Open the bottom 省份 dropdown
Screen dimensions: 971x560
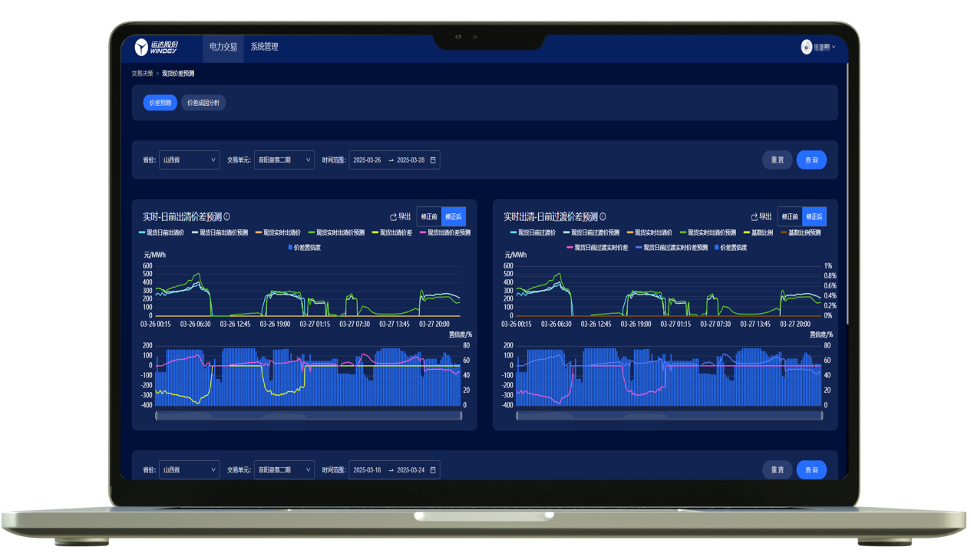[189, 469]
